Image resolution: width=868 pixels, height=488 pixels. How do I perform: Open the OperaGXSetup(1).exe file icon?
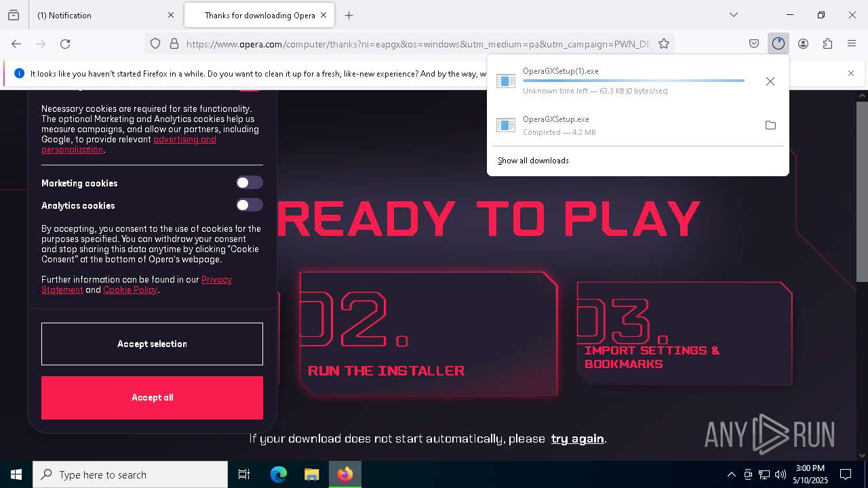coord(506,81)
